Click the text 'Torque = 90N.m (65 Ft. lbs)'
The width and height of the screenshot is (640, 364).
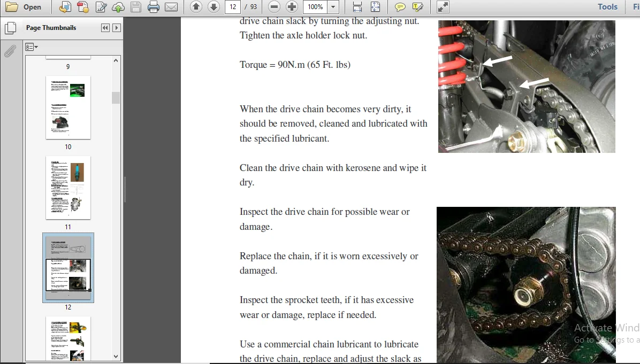(x=295, y=65)
